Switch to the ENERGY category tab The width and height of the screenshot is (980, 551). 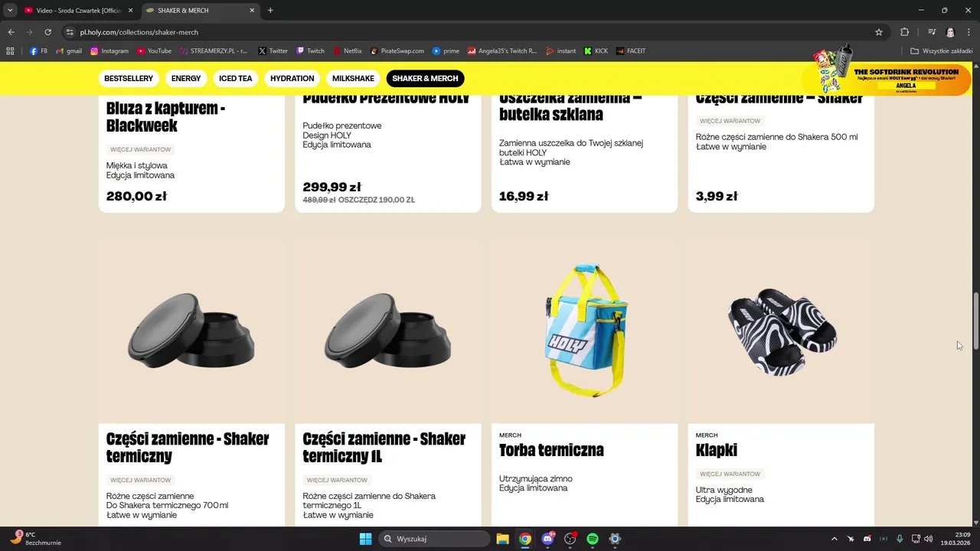tap(186, 78)
